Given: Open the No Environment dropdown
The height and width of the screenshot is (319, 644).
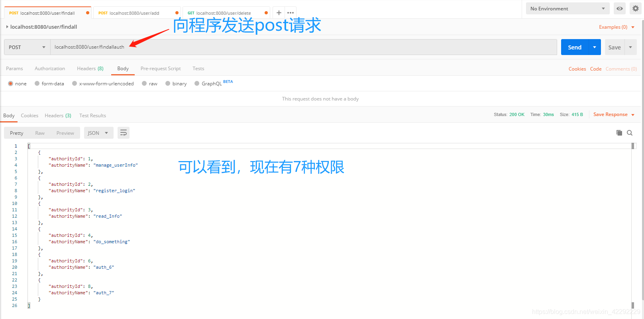Looking at the screenshot, I should click(567, 8).
